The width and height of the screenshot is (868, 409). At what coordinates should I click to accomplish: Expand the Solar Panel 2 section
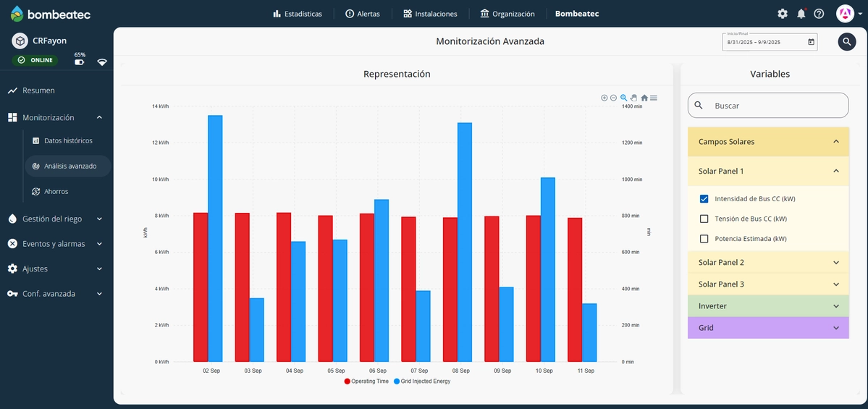767,262
